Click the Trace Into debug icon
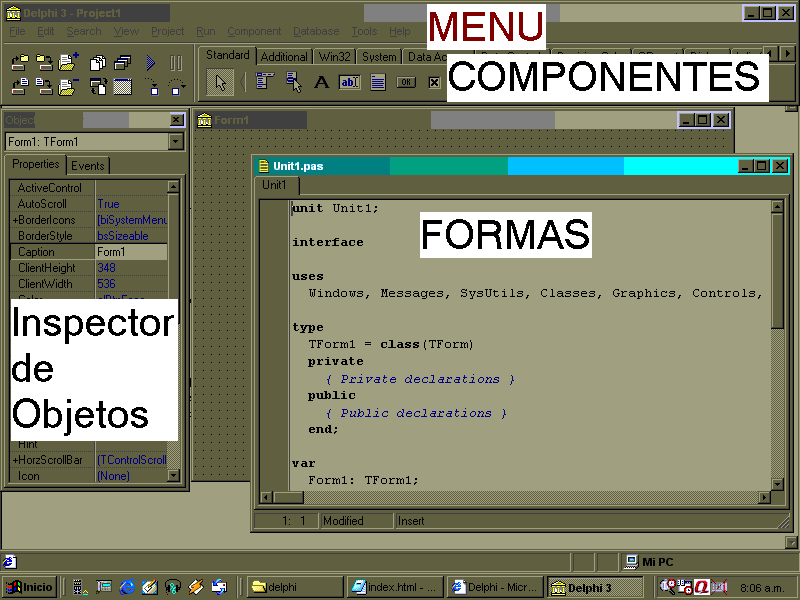800x600 pixels. tap(152, 87)
